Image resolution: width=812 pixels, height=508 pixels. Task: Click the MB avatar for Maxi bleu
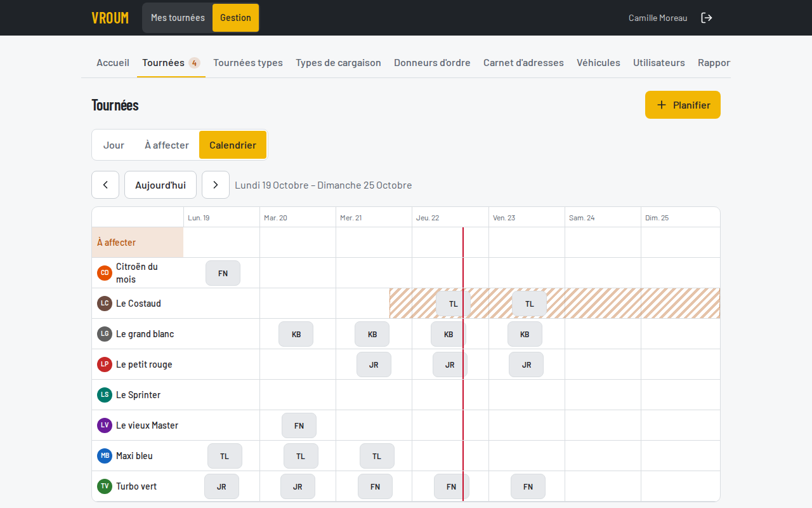105,456
